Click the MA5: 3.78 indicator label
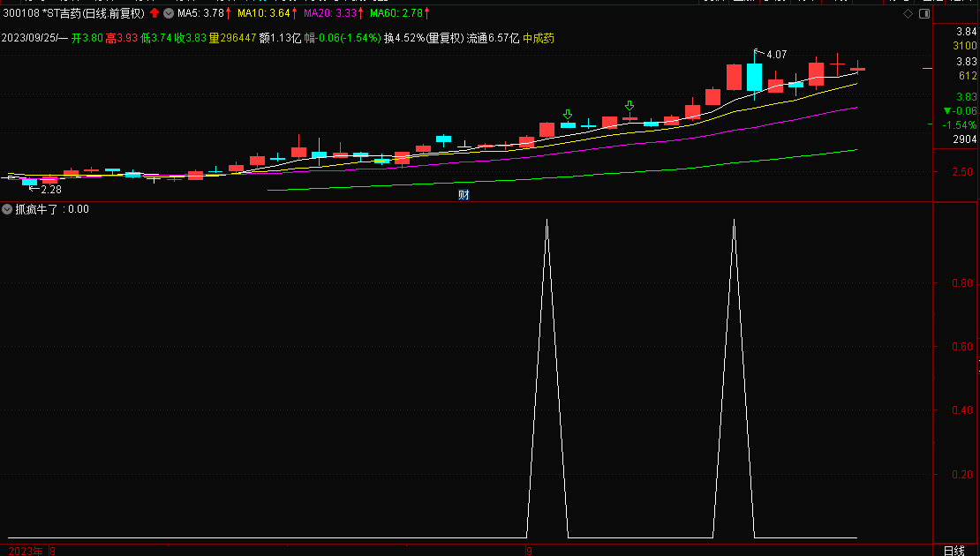This screenshot has height=556, width=980. point(200,13)
